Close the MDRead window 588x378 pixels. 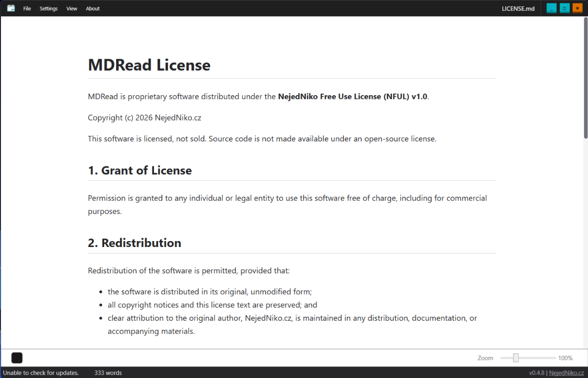(x=578, y=8)
